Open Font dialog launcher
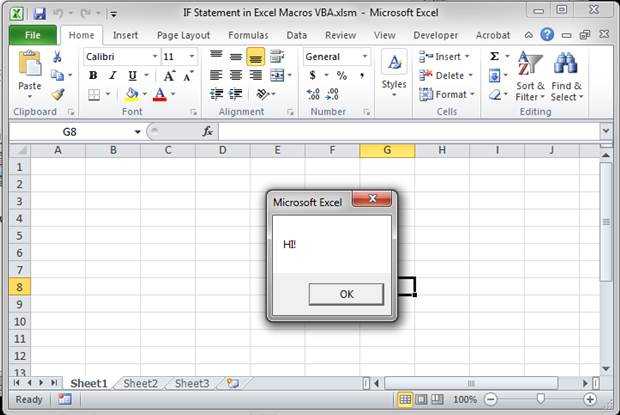Screen dimensions: 620x415 193,112
